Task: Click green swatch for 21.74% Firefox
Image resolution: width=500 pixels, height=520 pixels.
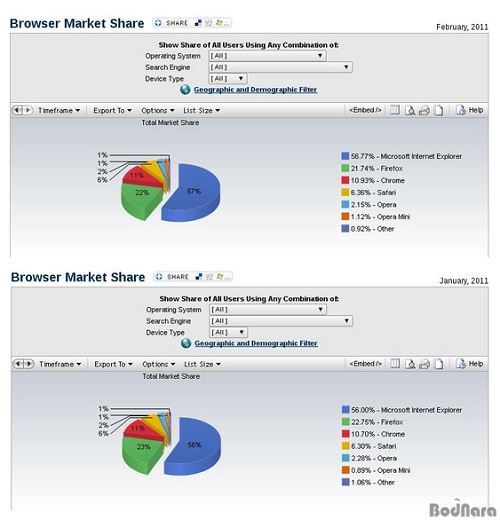Action: click(345, 168)
